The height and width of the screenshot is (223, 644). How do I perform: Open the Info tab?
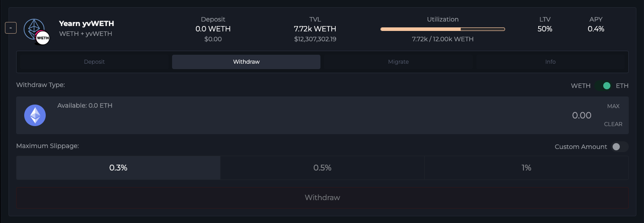pos(550,62)
